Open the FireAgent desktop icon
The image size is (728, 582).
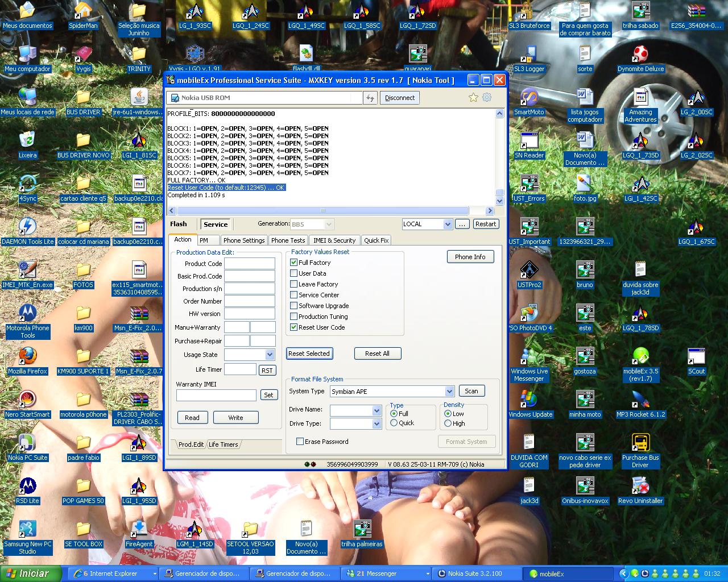139,534
